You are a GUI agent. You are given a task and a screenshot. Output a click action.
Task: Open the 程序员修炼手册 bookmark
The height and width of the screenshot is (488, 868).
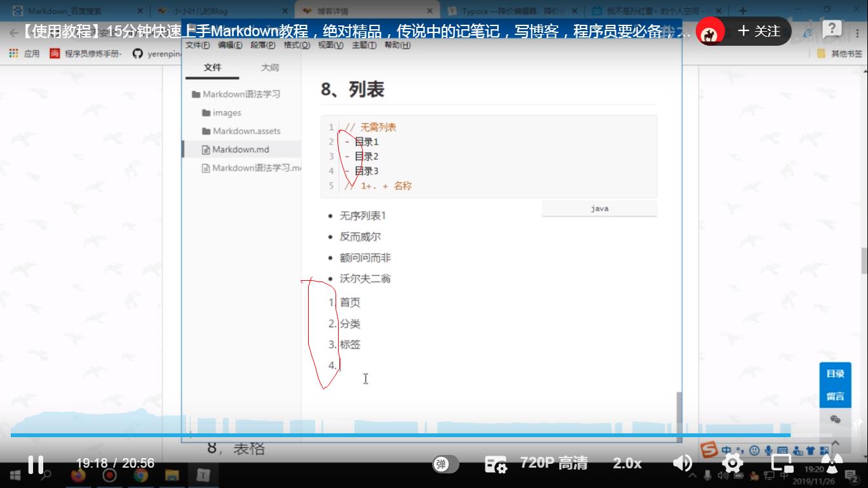[86, 53]
